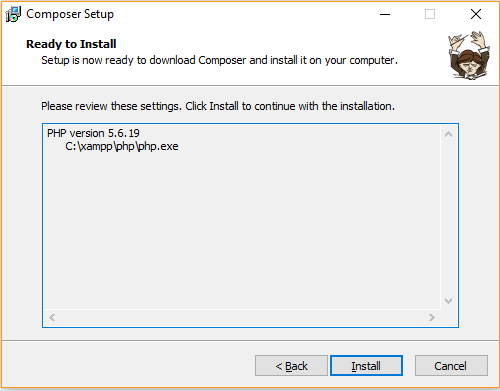Cancel the Composer installation
This screenshot has height=391, width=500.
(x=451, y=366)
